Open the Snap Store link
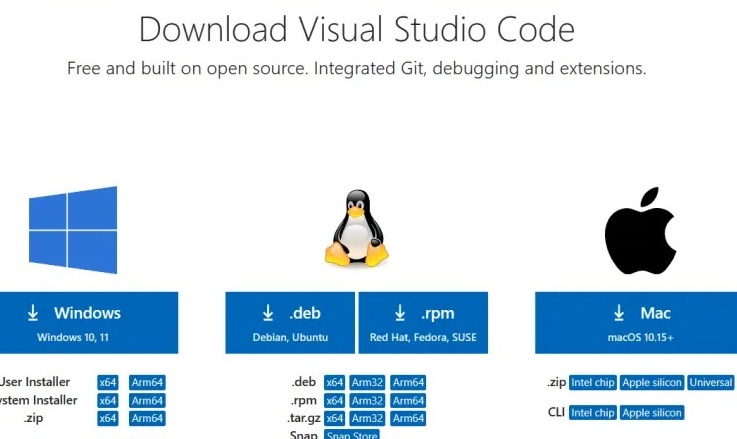Screen dimensions: 737x439 [x=352, y=434]
